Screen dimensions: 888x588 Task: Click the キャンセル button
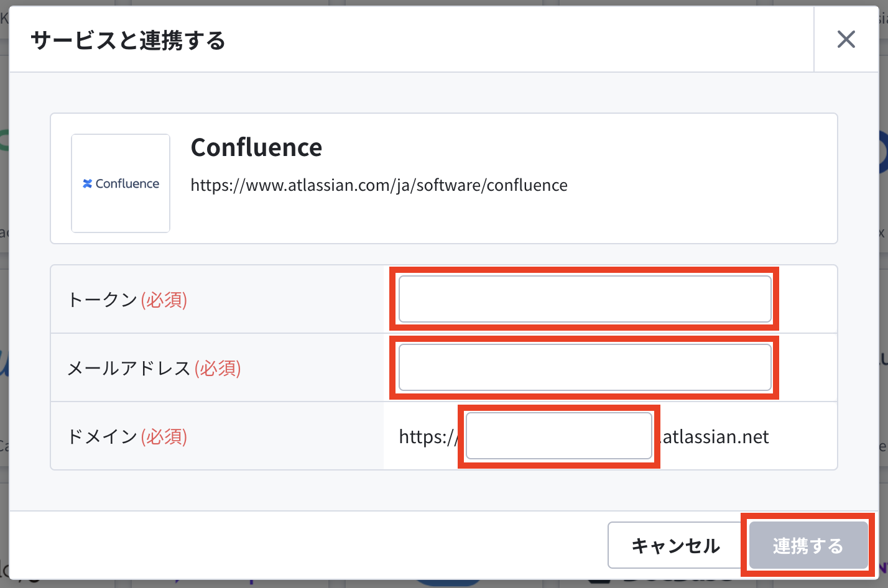point(675,546)
